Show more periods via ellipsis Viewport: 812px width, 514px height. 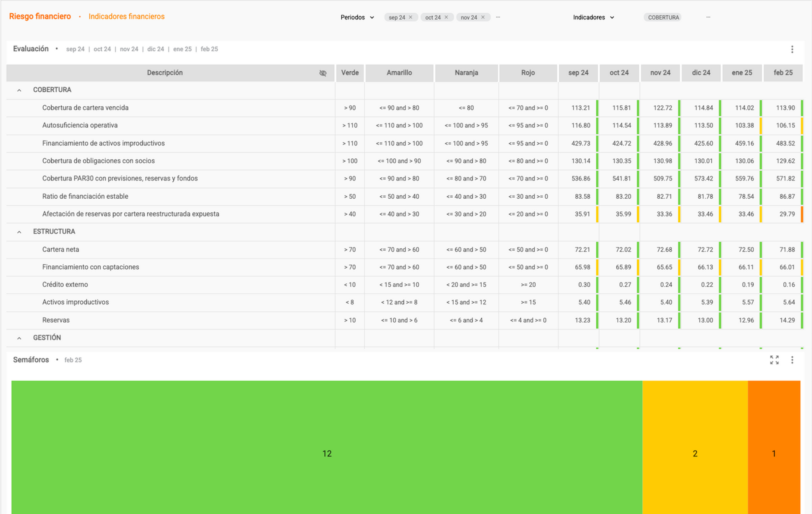click(x=498, y=17)
